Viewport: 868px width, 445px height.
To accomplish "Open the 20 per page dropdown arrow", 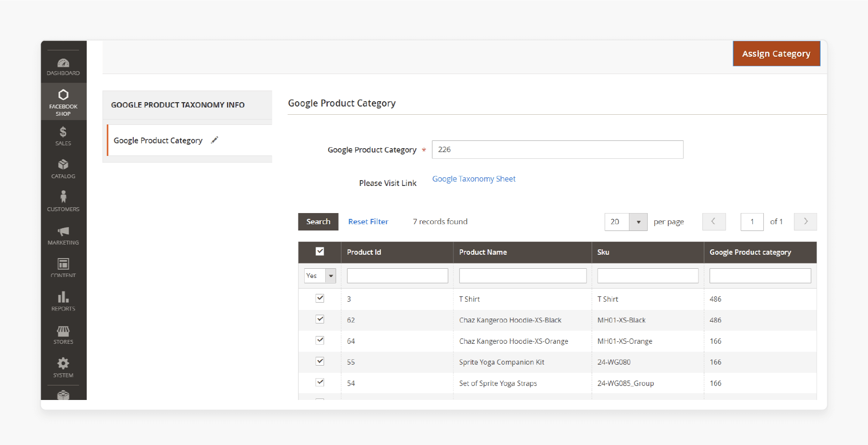I will 638,222.
